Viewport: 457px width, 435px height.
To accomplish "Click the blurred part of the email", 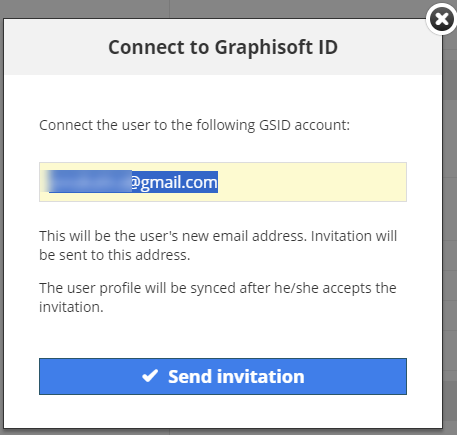I will click(89, 182).
